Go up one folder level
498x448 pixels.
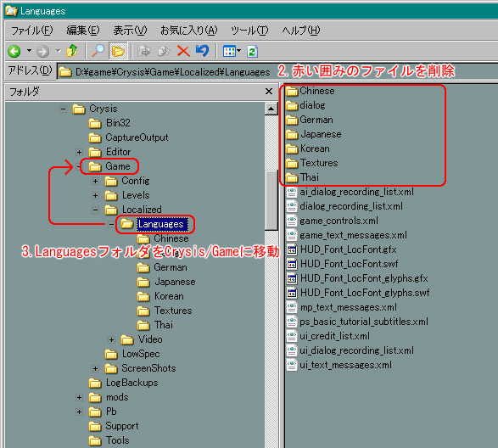coord(72,51)
